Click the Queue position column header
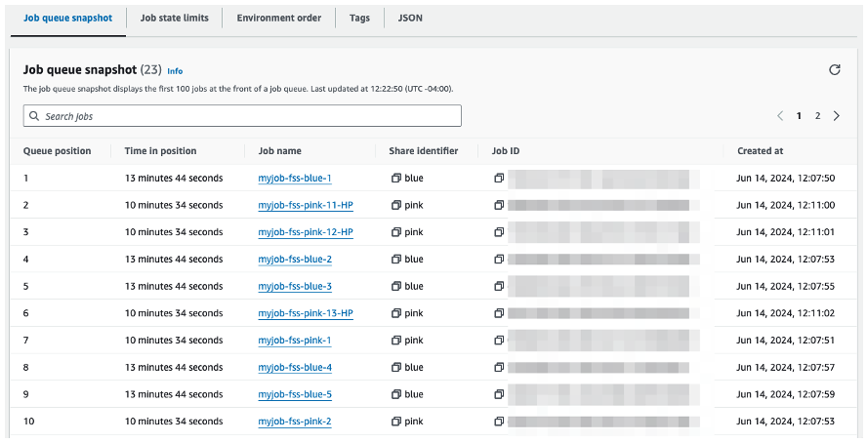 (57, 151)
